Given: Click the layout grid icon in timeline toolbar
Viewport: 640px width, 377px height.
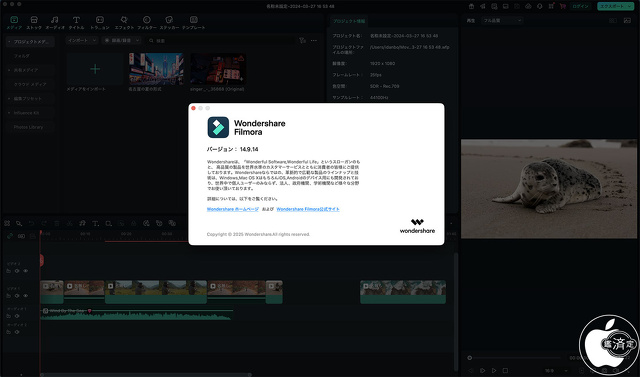Looking at the screenshot, I should 7,223.
